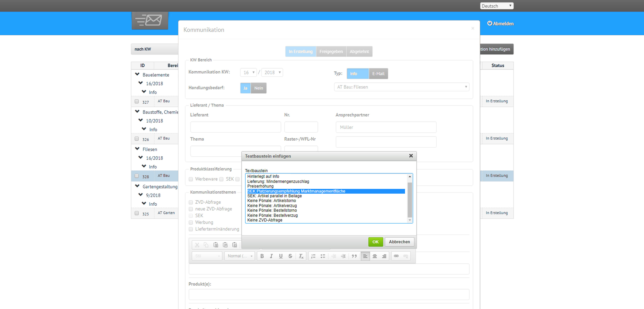Enable the Werbeware checkbox
This screenshot has height=309, width=644.
pos(191,179)
